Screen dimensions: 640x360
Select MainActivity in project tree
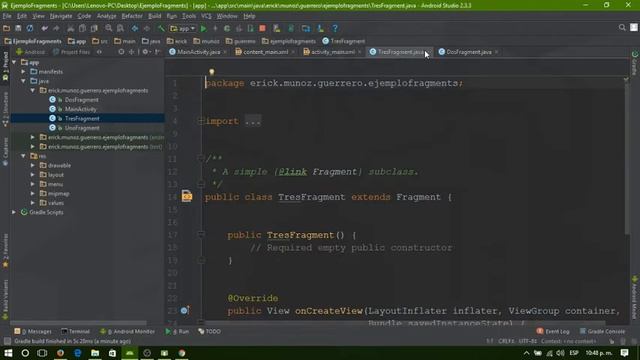81,109
